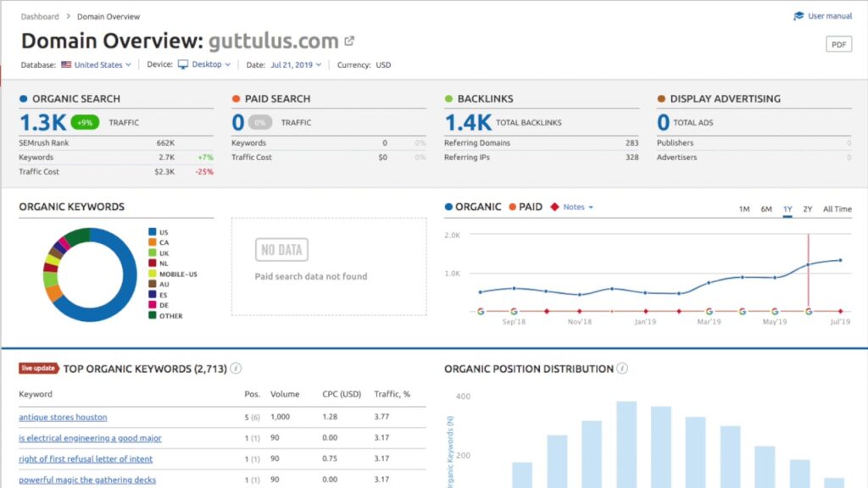This screenshot has height=488, width=868.
Task: Click the info icon beside Organic Position Distribution
Action: (622, 369)
